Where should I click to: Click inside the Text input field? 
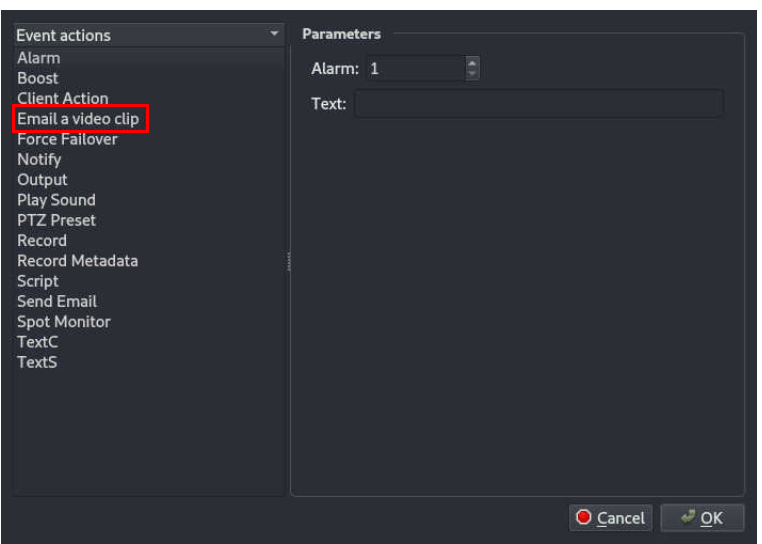click(539, 104)
